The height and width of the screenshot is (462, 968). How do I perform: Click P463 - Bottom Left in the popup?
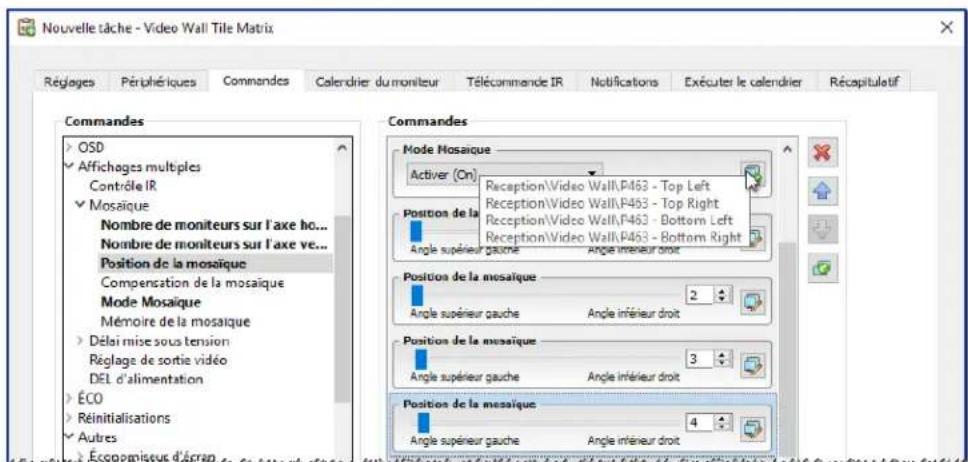609,220
